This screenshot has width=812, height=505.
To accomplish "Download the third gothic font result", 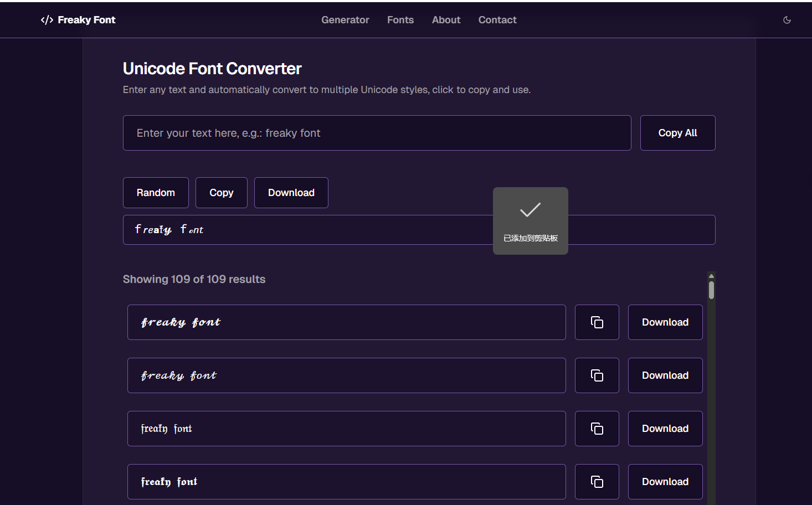I will (x=665, y=429).
